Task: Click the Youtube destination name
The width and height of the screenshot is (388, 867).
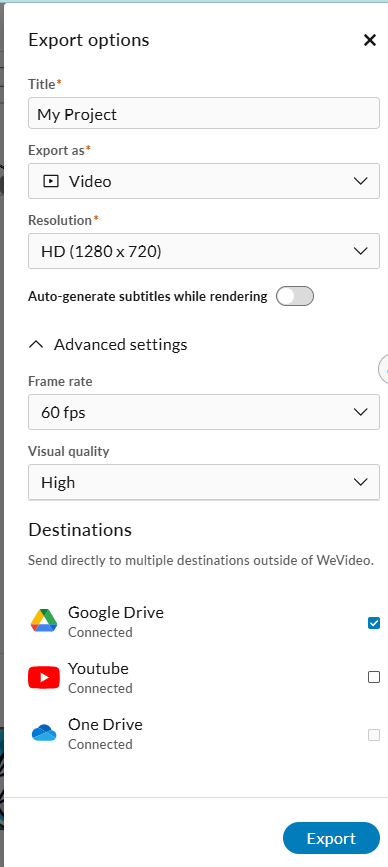Action: pos(98,668)
